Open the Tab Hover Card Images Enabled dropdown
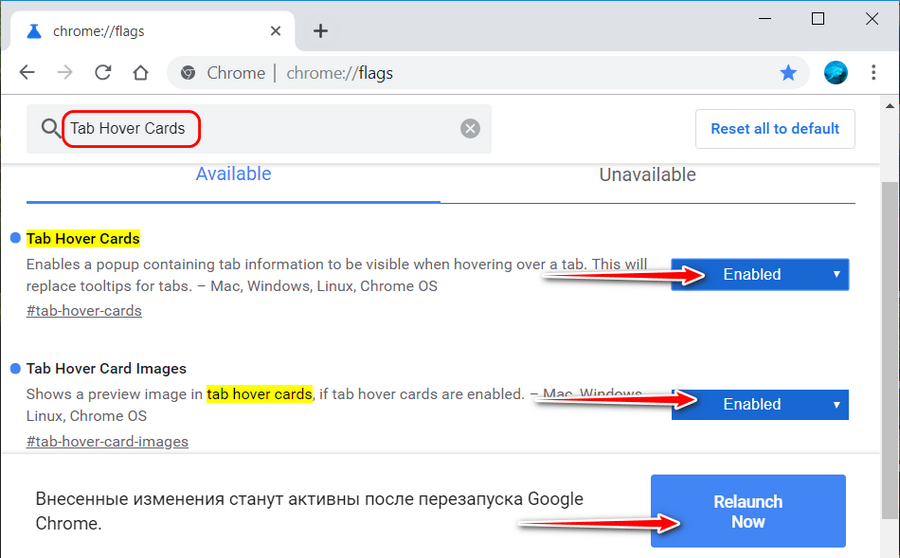The height and width of the screenshot is (558, 900). coord(760,404)
